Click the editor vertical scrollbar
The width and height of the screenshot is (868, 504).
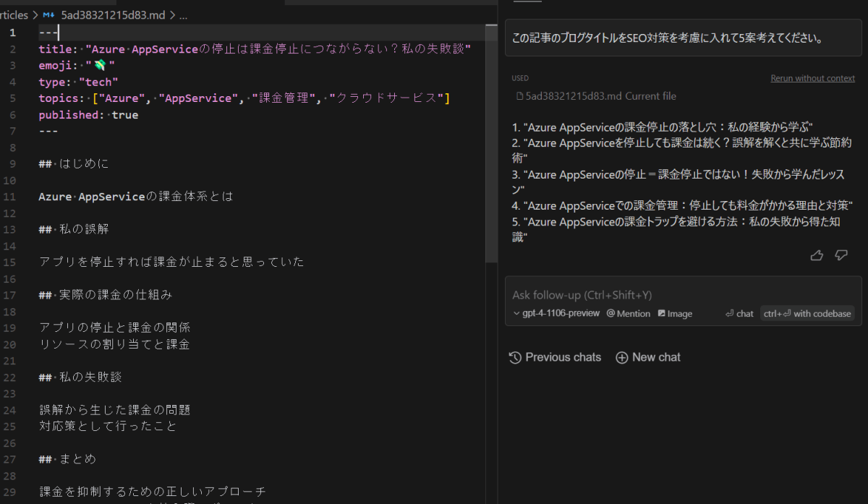(x=491, y=142)
